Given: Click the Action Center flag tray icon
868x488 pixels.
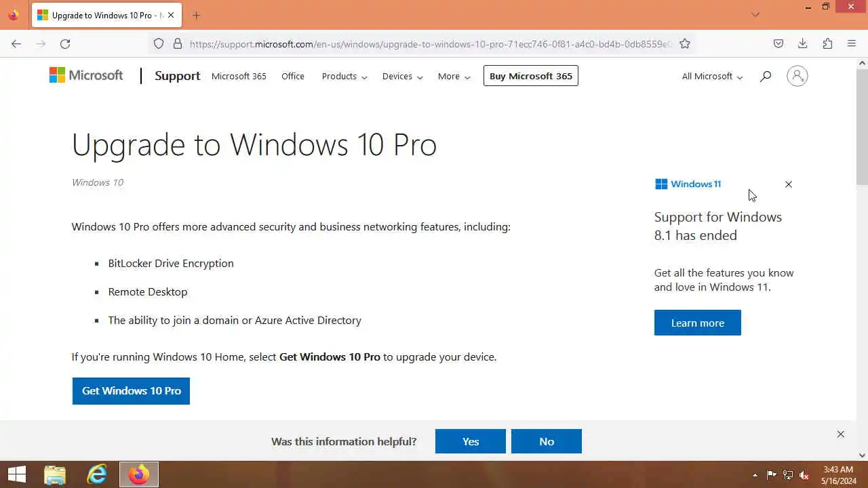Looking at the screenshot, I should pyautogui.click(x=772, y=475).
